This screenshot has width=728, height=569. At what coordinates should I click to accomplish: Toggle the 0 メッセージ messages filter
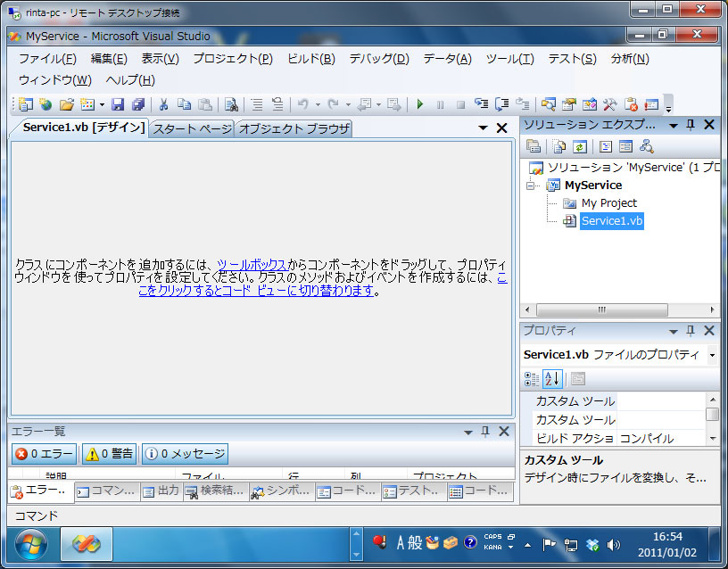184,453
